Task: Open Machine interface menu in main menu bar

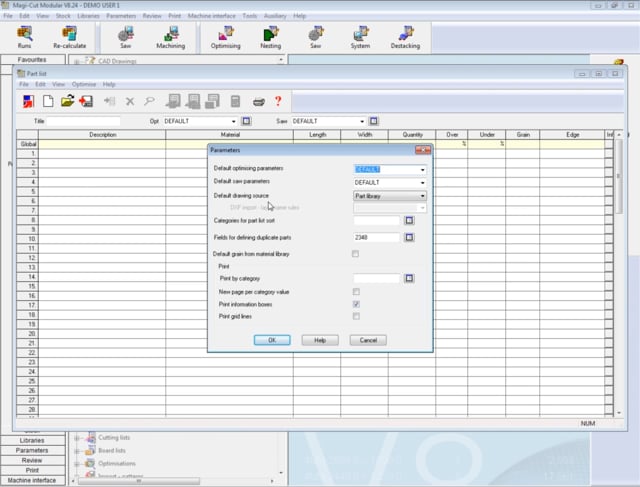Action: point(211,16)
